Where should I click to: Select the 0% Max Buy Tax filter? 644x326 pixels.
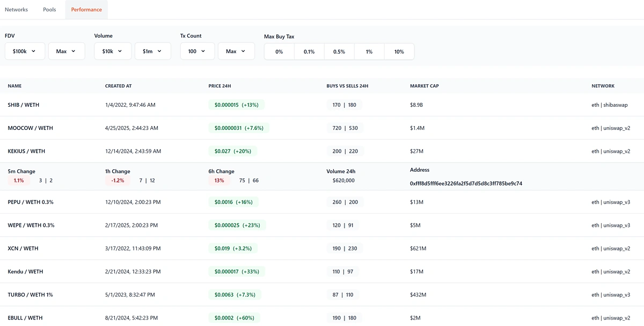point(279,51)
